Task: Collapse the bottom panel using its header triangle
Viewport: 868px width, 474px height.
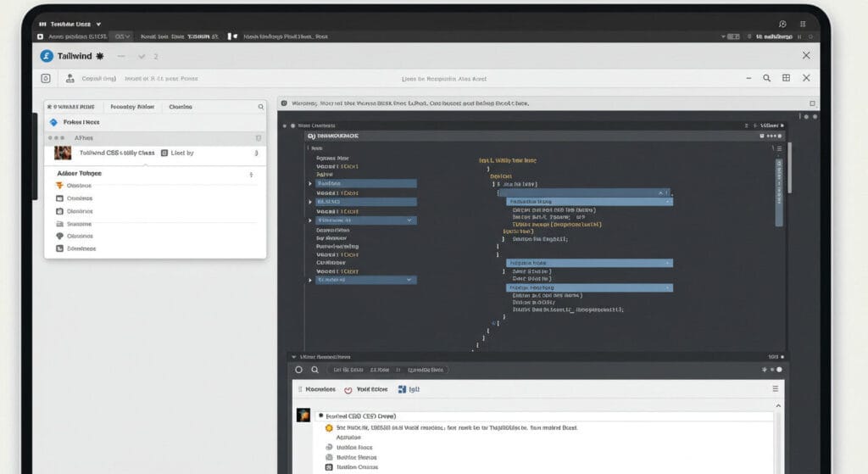Action: [x=293, y=357]
